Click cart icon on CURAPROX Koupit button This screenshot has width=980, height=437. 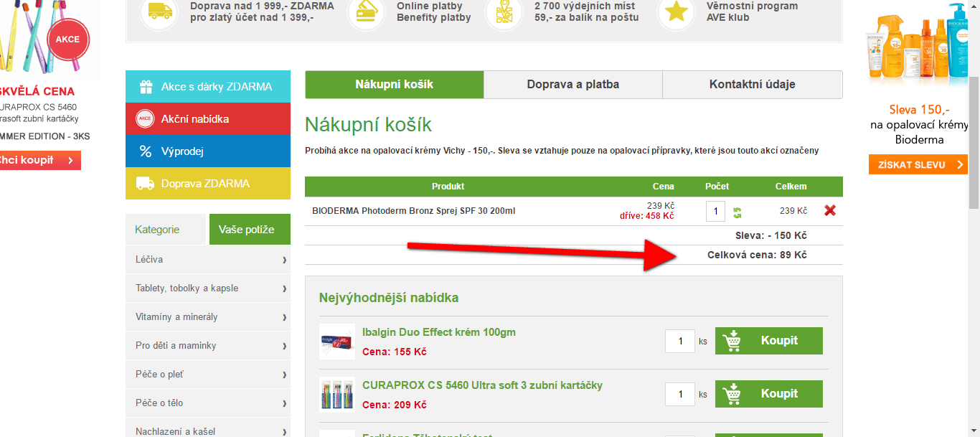732,394
